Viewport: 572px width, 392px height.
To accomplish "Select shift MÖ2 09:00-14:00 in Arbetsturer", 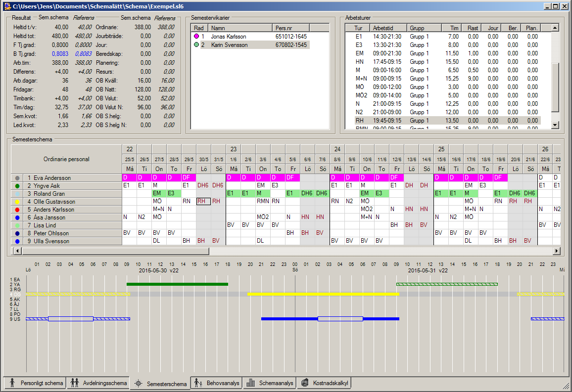I will tap(448, 95).
